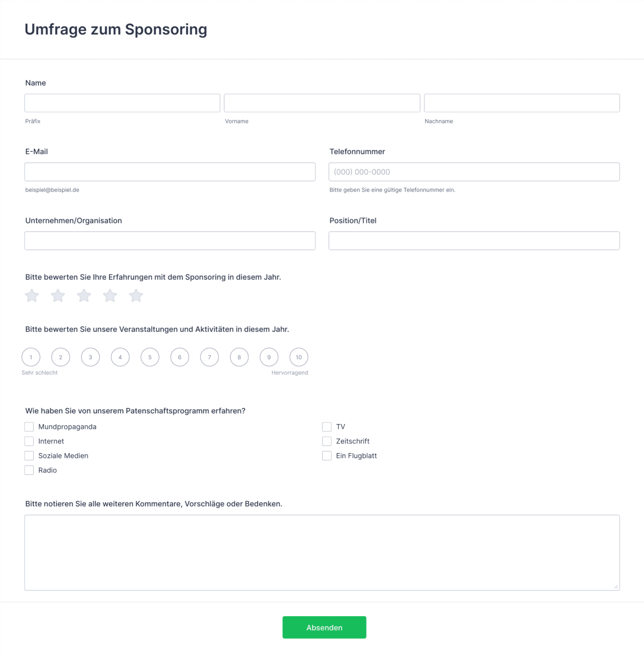This screenshot has height=657, width=644.
Task: Enable the Internet checkbox
Action: [x=29, y=441]
